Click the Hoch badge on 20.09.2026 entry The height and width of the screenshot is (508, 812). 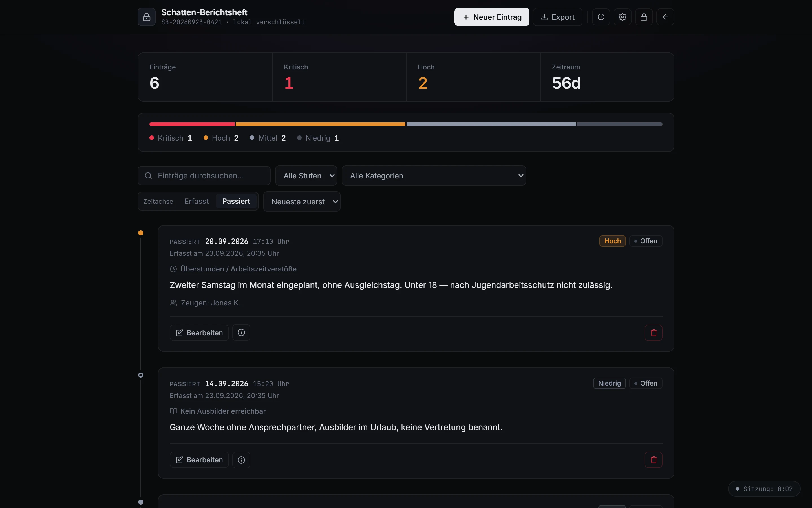612,241
